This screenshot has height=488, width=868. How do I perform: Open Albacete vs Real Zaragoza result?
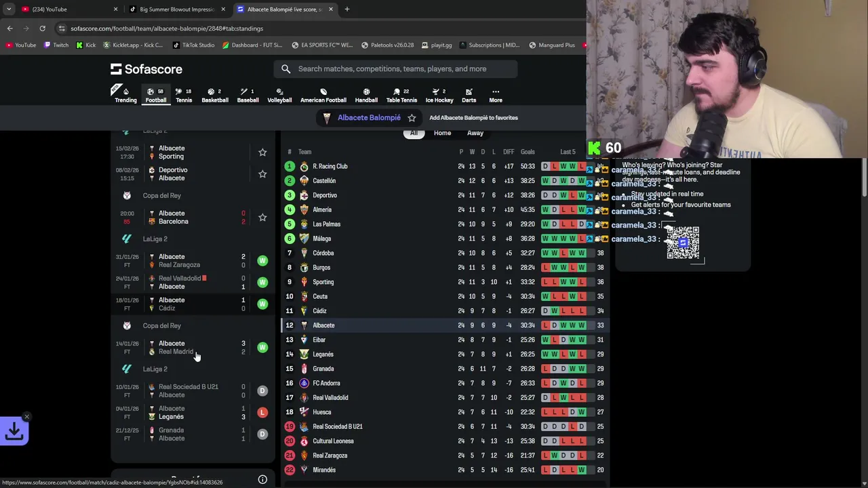point(193,261)
